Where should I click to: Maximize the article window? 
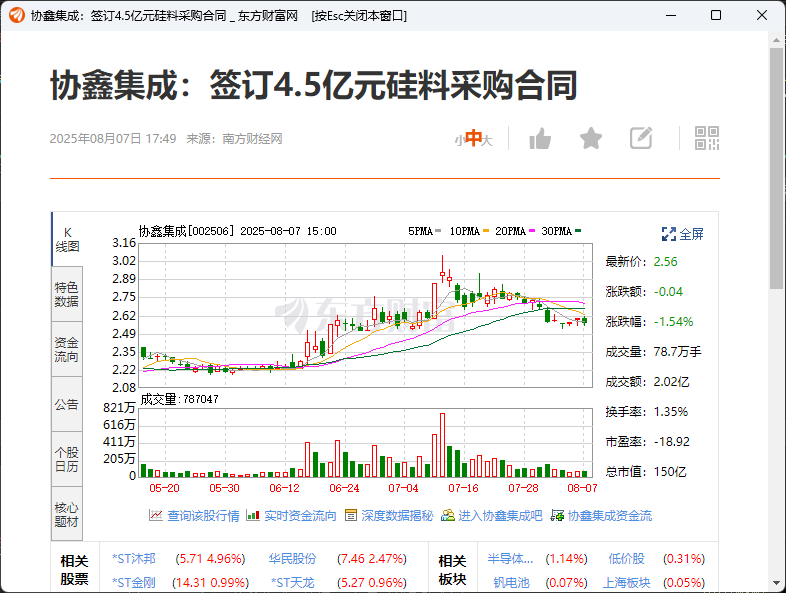pos(716,15)
